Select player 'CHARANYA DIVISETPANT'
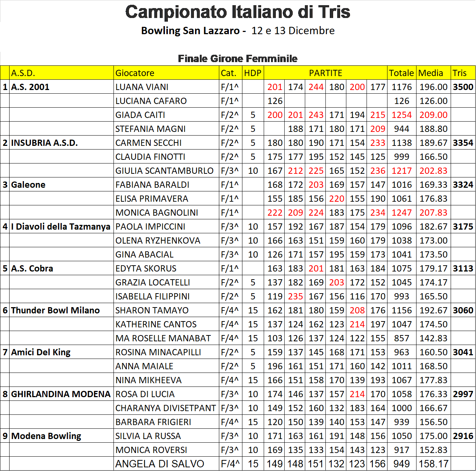Image resolution: width=476 pixels, height=471 pixels. (x=166, y=408)
